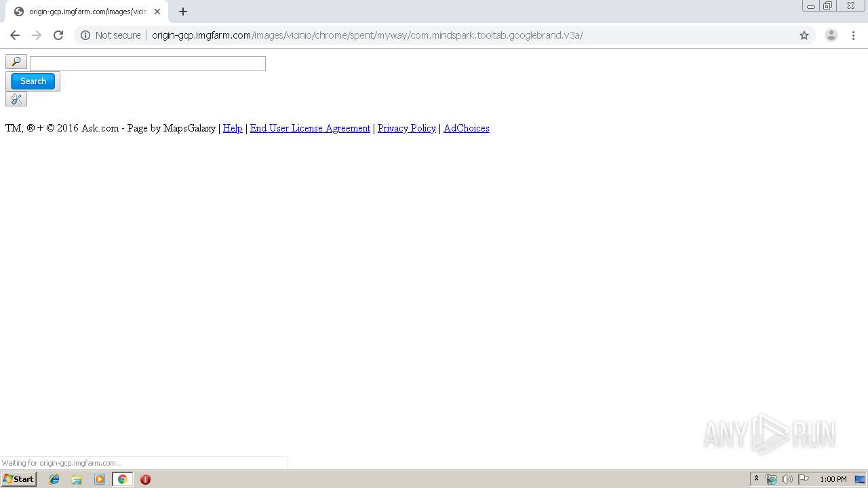
Task: Click the Action Center flag tray icon
Action: coord(804,479)
